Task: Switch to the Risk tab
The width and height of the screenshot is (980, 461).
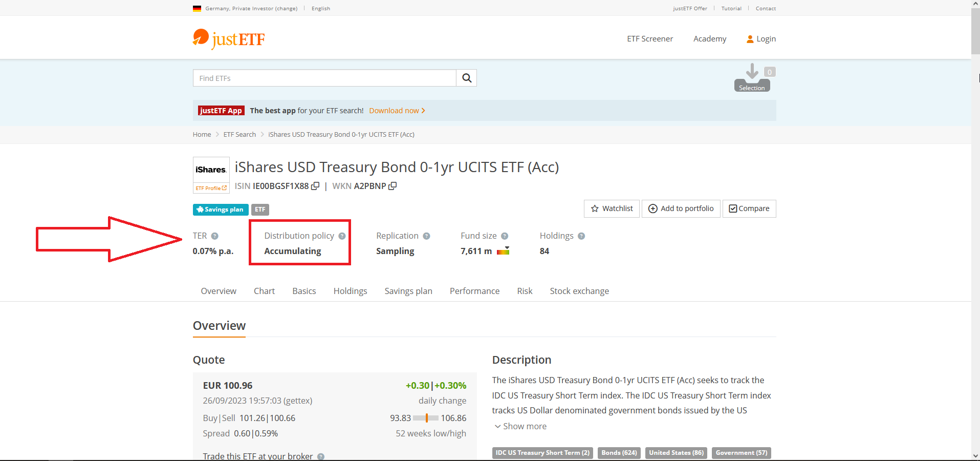Action: pos(525,291)
